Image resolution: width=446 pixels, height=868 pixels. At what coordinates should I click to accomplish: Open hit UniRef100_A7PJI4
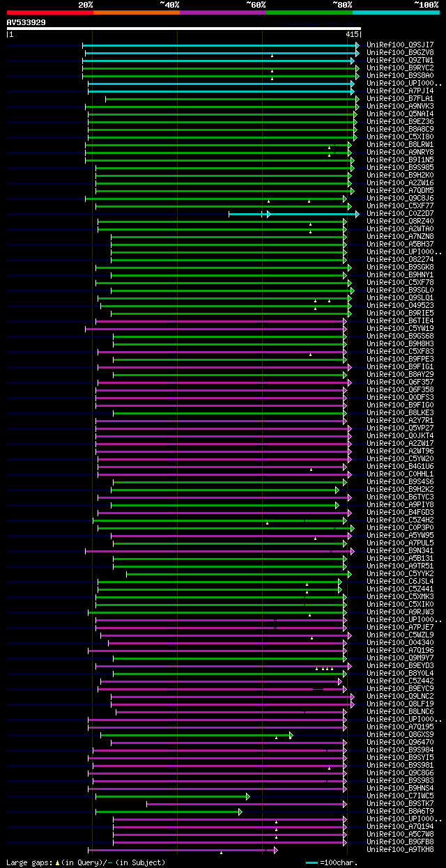click(x=400, y=91)
